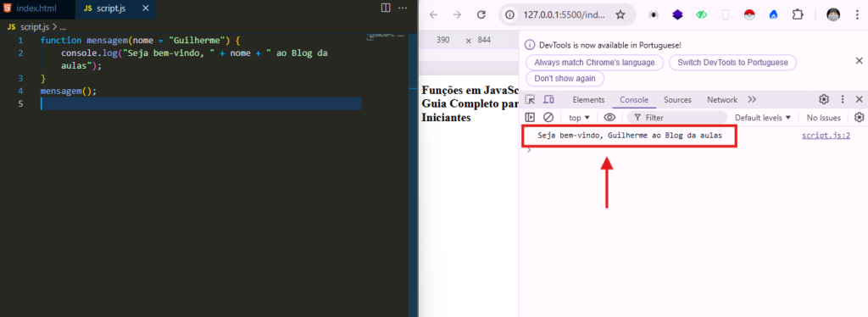Click Switch DevTools to Portuguese button
The image size is (868, 317).
point(732,63)
